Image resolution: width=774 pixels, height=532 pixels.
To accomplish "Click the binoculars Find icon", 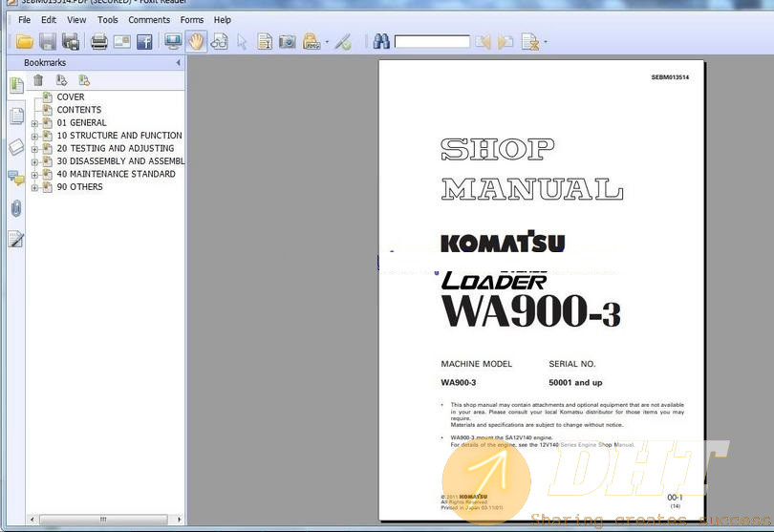I will coord(381,42).
